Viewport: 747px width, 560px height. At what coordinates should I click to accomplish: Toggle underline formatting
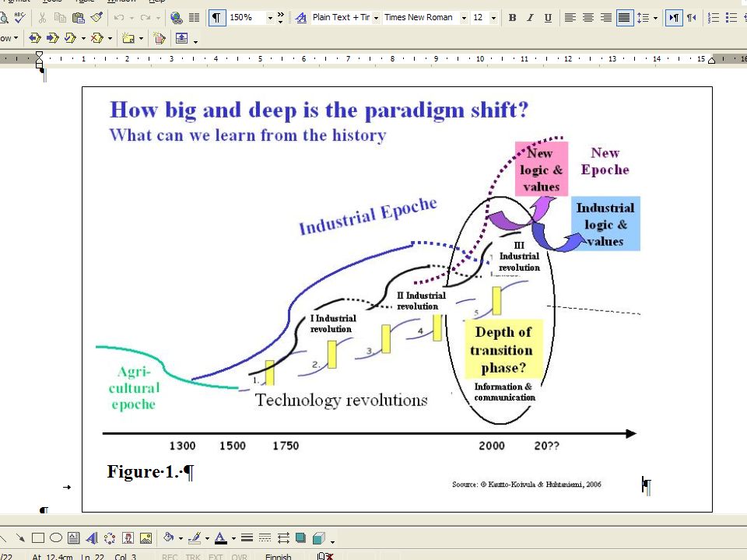tap(549, 18)
